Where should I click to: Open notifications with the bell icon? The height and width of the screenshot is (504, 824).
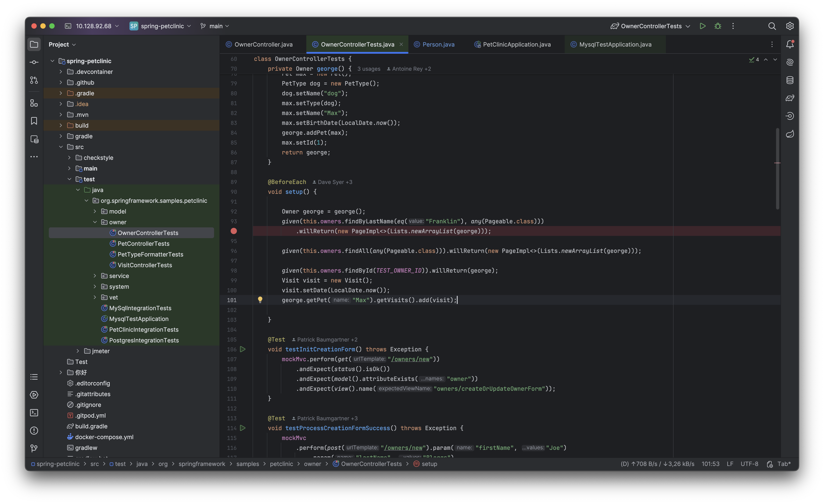790,44
